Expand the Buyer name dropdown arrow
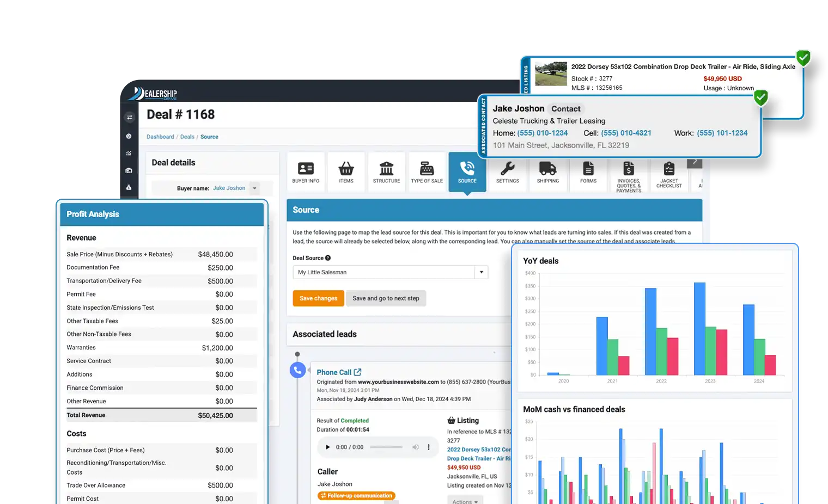This screenshot has height=504, width=828. [x=254, y=188]
